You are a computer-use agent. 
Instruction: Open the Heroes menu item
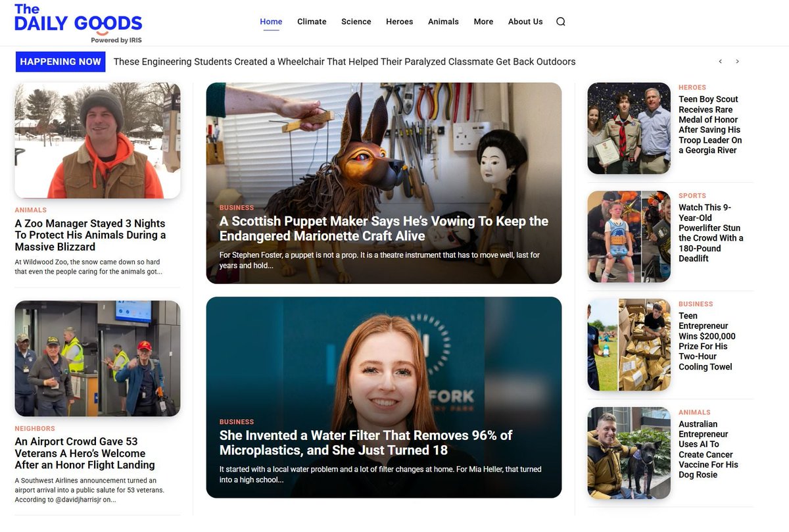(x=400, y=22)
